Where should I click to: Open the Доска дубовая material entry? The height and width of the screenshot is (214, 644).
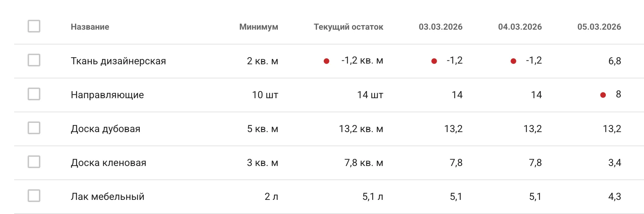pyautogui.click(x=105, y=129)
